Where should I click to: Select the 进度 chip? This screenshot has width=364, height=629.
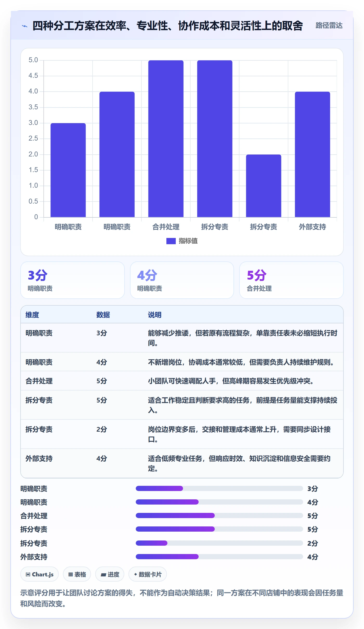coord(110,574)
